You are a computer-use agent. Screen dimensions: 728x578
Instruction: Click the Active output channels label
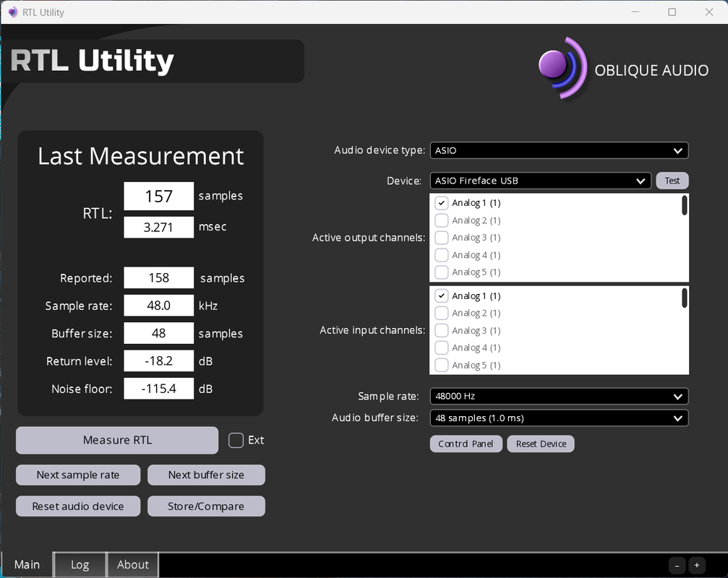[369, 238]
